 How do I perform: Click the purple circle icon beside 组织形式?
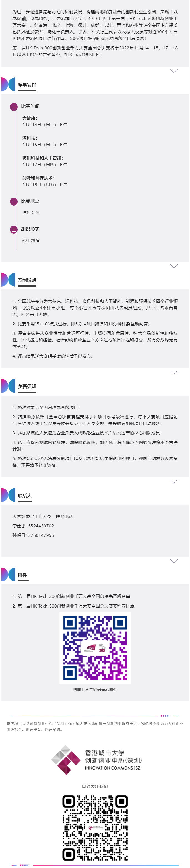14,229
